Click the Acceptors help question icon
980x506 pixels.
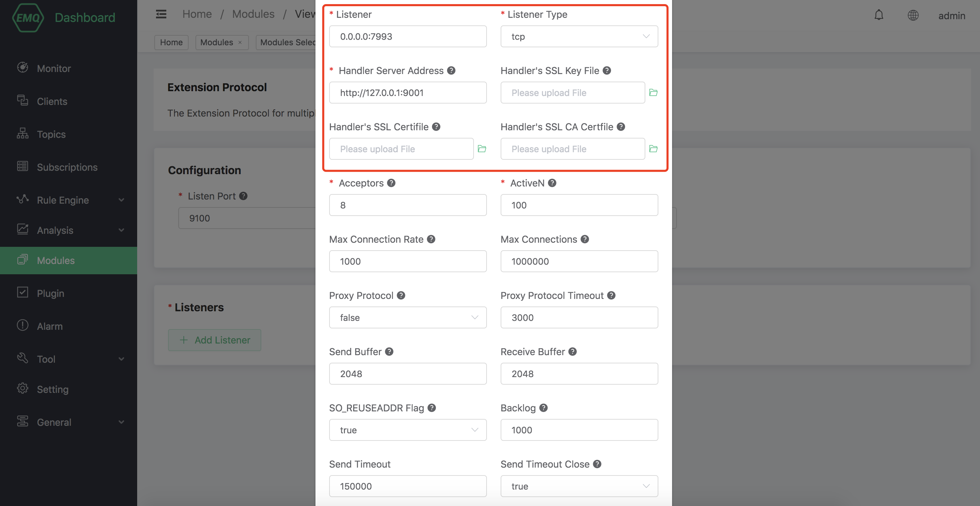point(391,183)
